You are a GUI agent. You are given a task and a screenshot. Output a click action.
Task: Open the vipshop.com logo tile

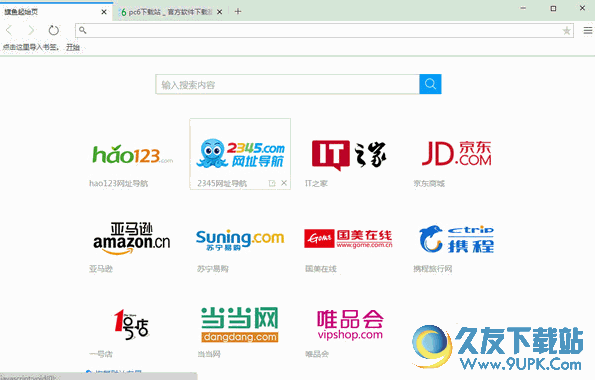click(350, 325)
